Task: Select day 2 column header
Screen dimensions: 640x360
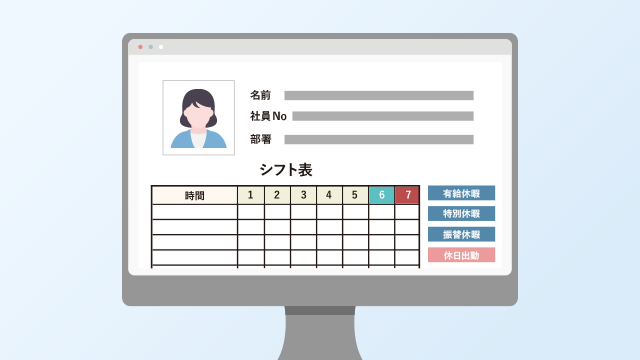Action: [x=277, y=196]
